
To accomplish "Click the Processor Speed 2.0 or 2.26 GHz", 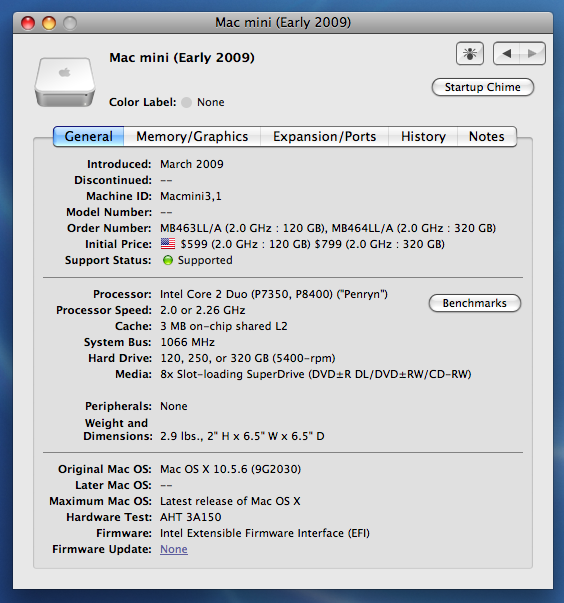I will (x=203, y=310).
